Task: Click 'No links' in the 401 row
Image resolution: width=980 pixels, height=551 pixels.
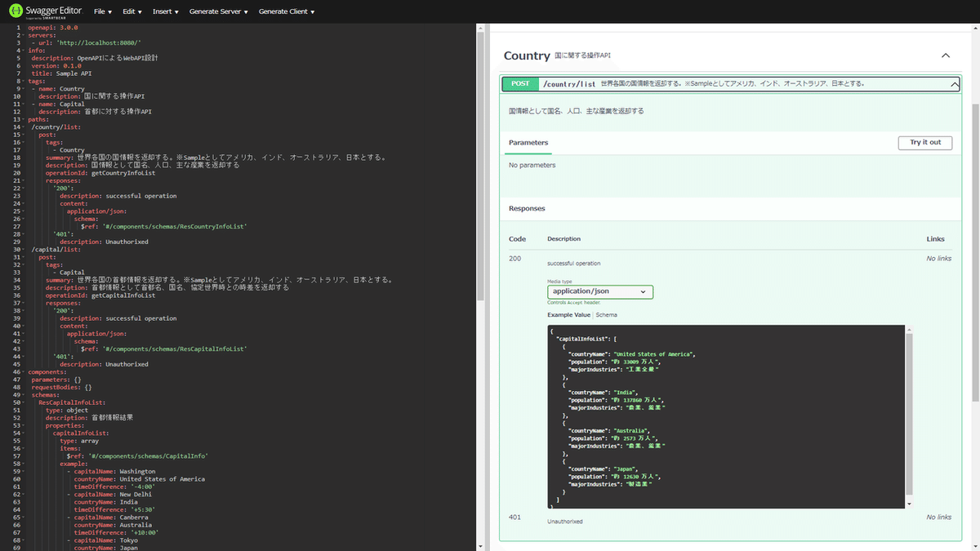Action: 938,517
